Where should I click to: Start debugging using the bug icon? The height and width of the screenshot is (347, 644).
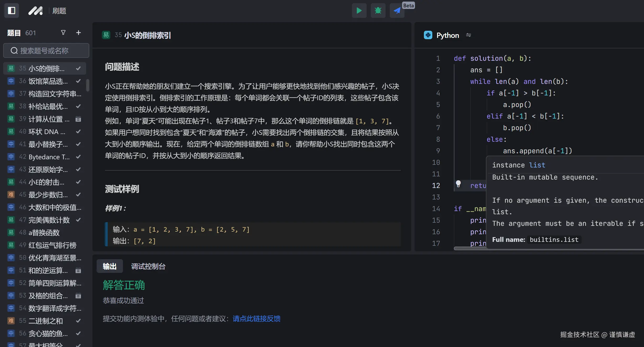coord(378,11)
